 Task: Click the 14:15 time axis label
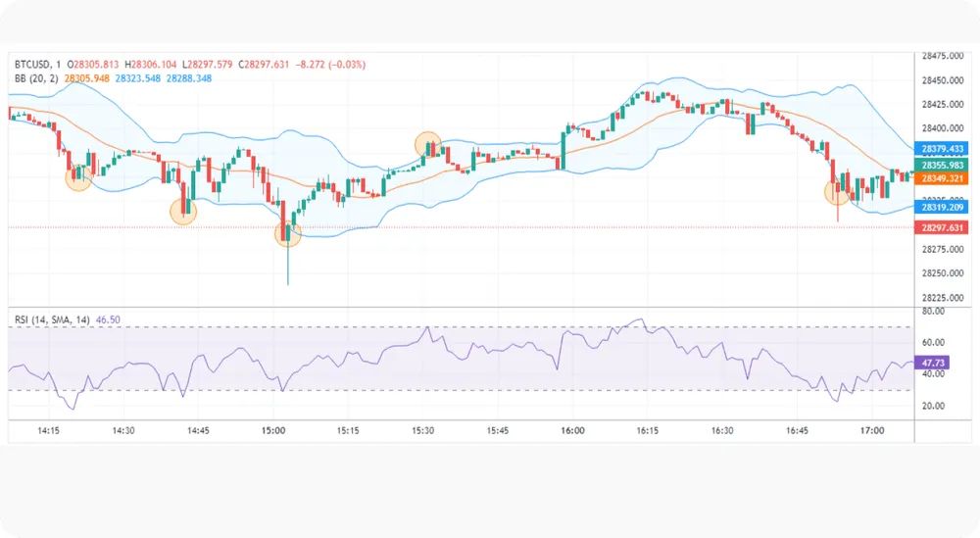48,430
